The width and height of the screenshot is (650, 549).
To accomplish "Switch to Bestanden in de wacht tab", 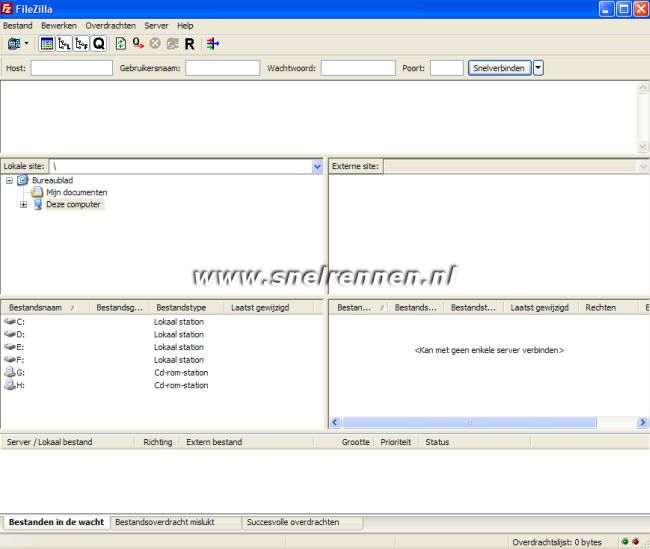I will point(56,522).
